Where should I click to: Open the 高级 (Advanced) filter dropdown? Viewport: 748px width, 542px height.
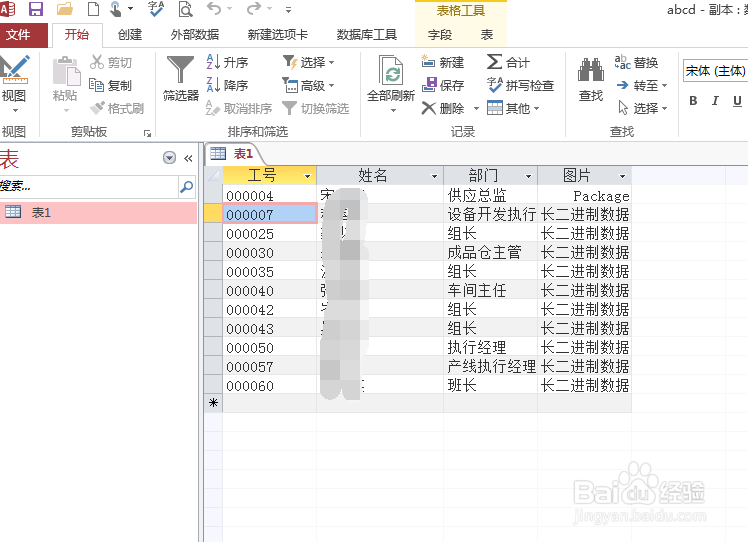309,85
